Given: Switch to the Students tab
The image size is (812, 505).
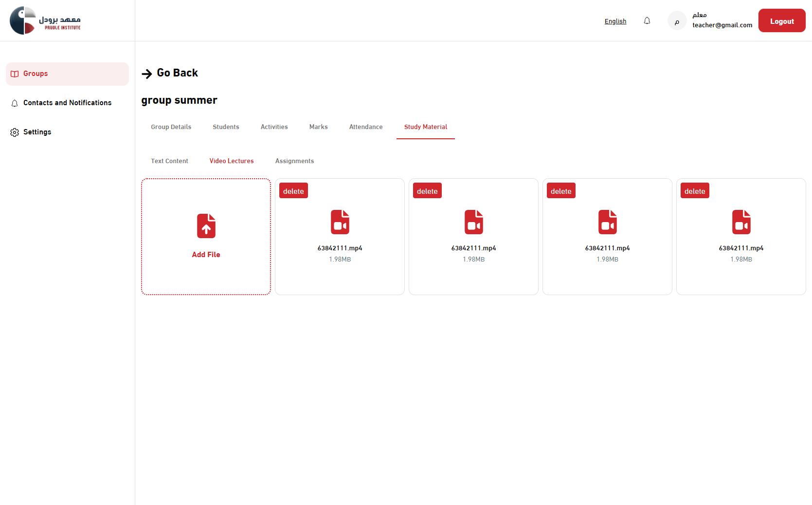Looking at the screenshot, I should pyautogui.click(x=226, y=127).
